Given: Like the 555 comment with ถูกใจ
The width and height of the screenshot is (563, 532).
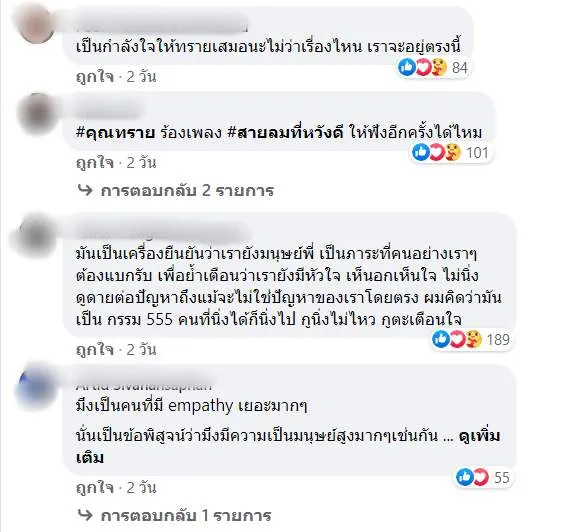Looking at the screenshot, I should 95,349.
